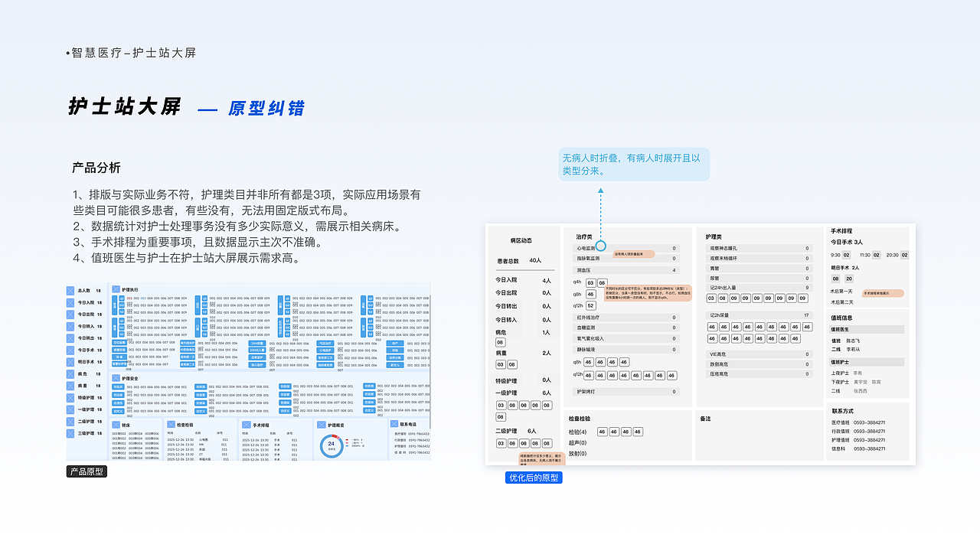Image resolution: width=980 pixels, height=551 pixels.
Task: Click the 检查检验 module icon
Action: [x=171, y=425]
